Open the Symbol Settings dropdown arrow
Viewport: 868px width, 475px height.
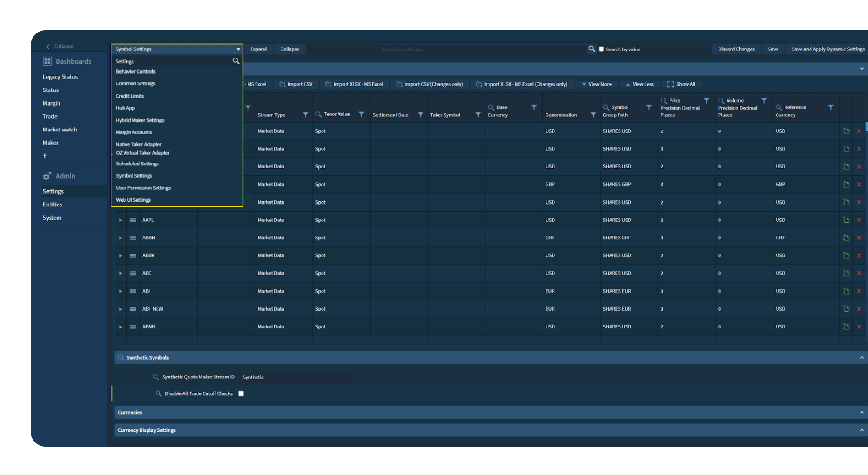[x=238, y=49]
